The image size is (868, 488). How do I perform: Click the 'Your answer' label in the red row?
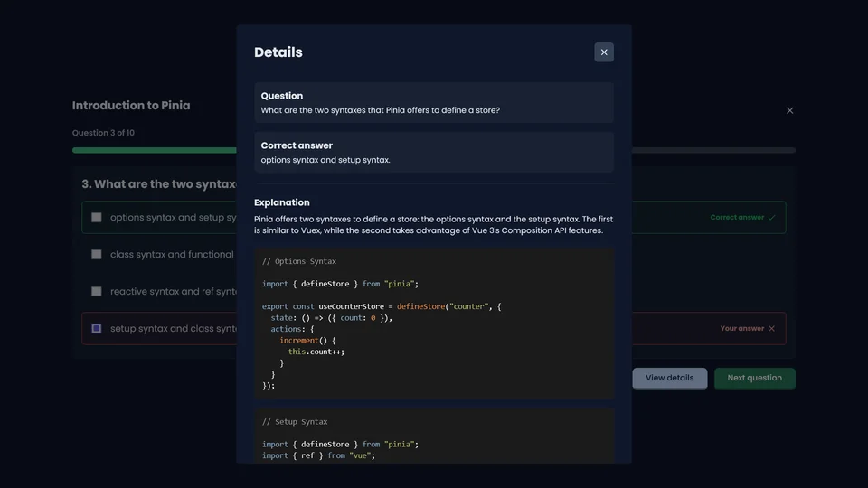click(x=741, y=329)
